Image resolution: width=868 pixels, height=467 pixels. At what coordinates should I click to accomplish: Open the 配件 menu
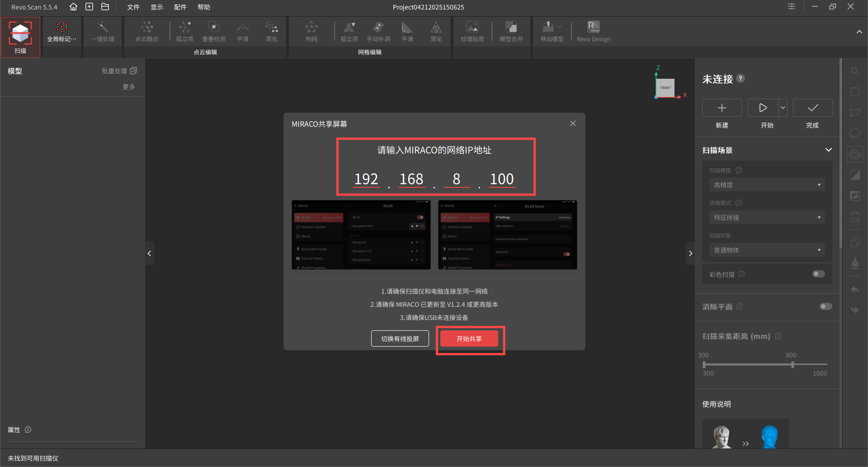180,7
